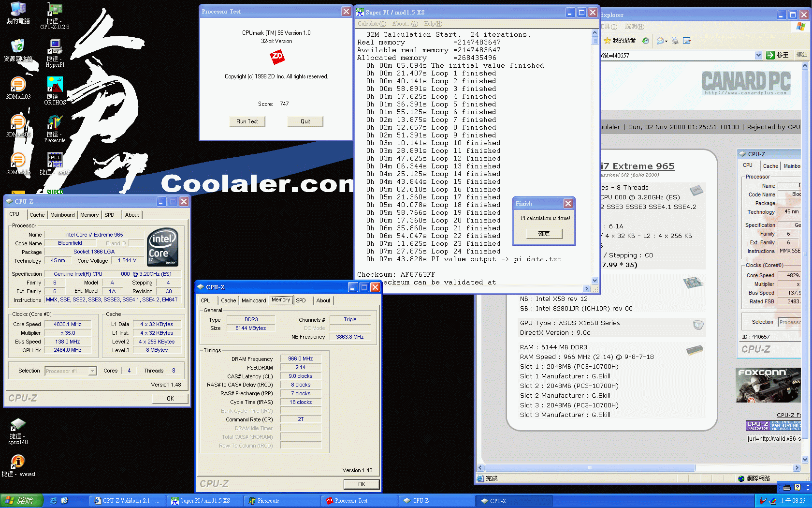Click OK in the CPU-Z memory window

pos(362,484)
